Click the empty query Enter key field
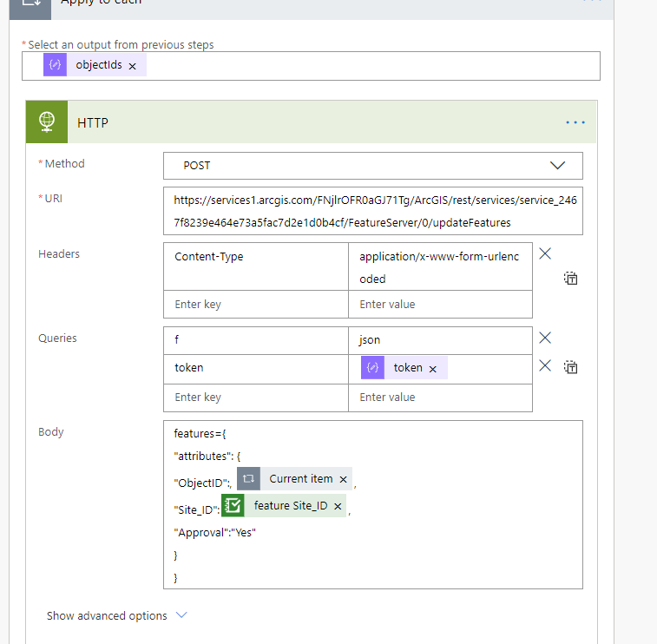The height and width of the screenshot is (644, 657). (255, 398)
